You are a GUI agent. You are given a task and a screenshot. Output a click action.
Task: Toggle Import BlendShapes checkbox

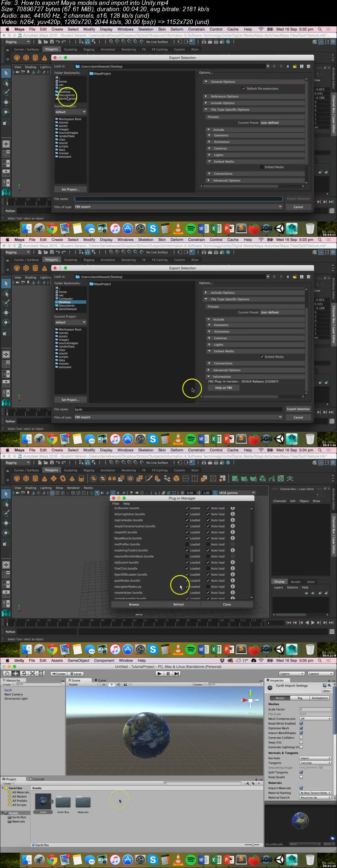[x=301, y=733]
